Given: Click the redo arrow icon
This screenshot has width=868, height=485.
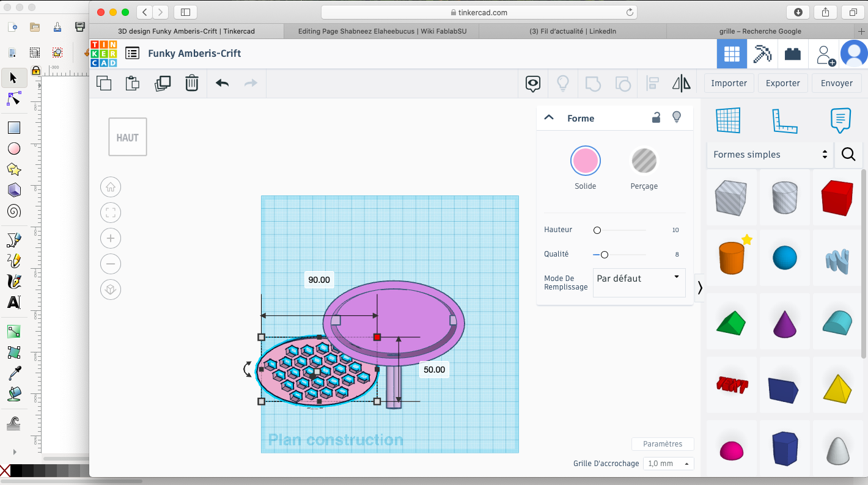Looking at the screenshot, I should [x=251, y=83].
